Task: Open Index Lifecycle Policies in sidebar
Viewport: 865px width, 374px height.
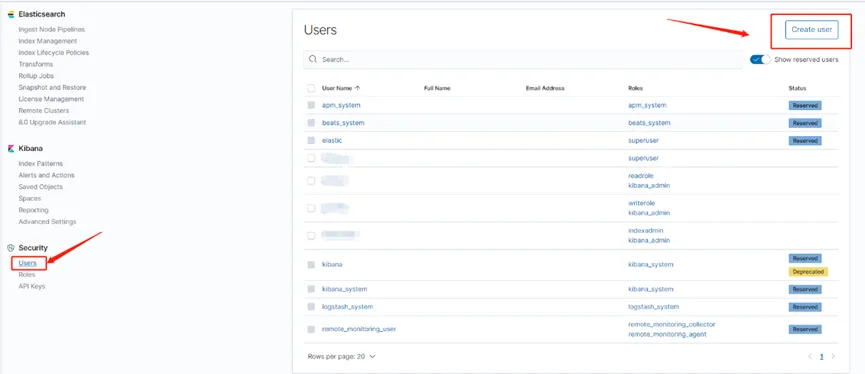Action: pyautogui.click(x=54, y=52)
